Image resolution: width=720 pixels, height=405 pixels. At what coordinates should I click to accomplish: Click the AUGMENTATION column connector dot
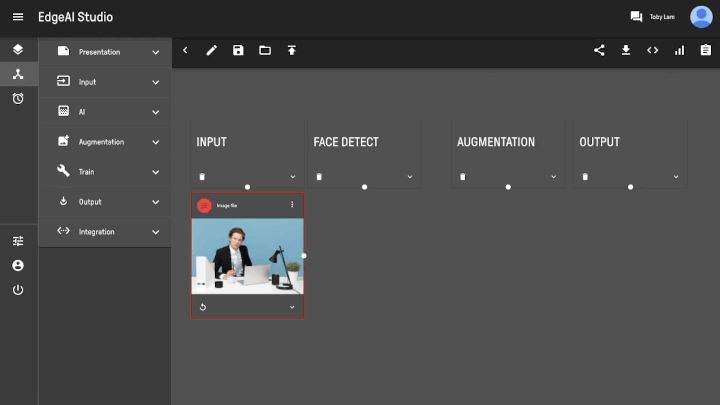click(508, 187)
